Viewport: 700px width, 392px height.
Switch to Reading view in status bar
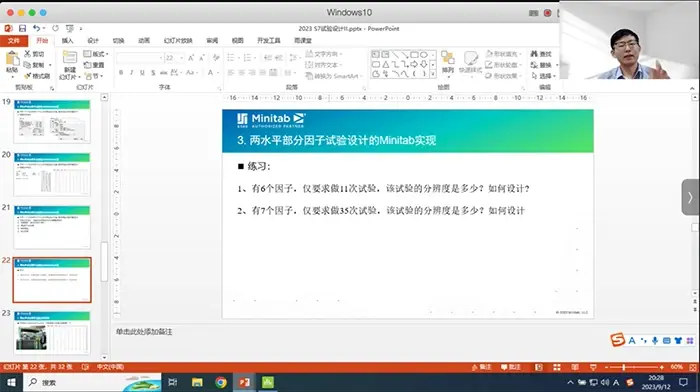coord(575,367)
